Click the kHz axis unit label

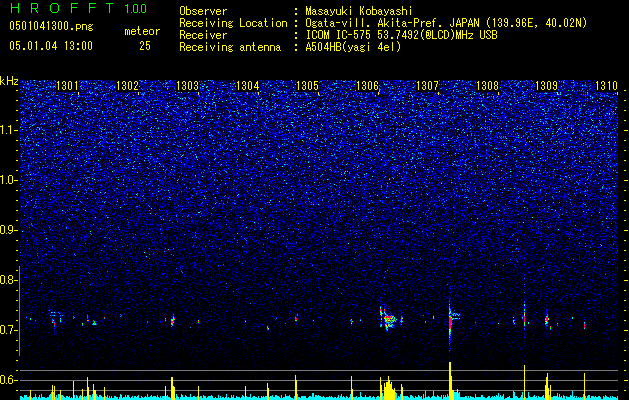pos(9,81)
